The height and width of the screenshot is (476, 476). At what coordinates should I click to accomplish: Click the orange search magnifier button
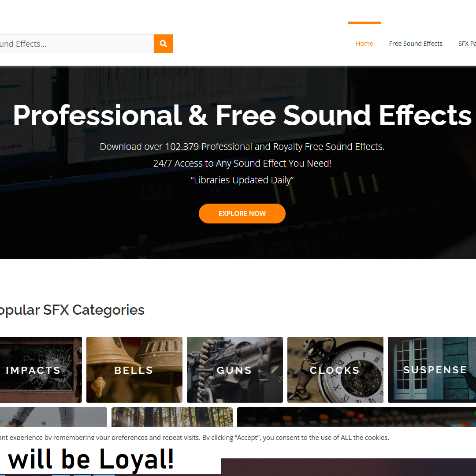pyautogui.click(x=164, y=44)
